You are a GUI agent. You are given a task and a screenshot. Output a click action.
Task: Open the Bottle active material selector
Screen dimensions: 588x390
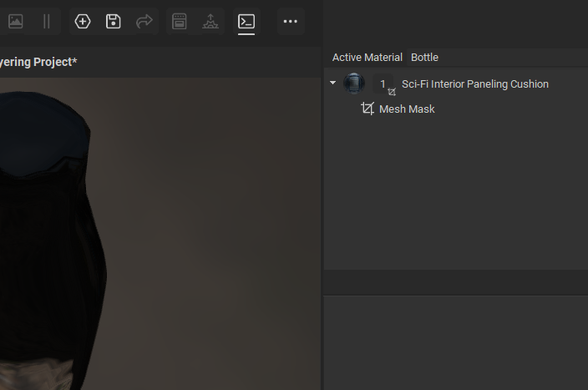pos(424,58)
